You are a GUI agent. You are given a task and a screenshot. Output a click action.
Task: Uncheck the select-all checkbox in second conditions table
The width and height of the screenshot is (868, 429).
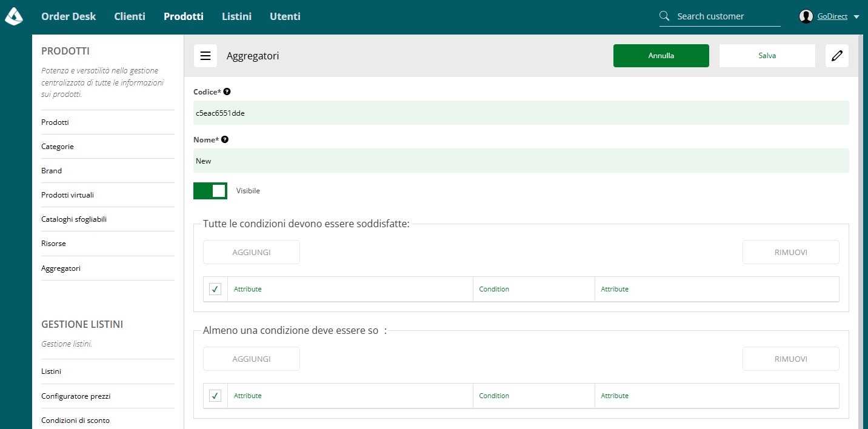pyautogui.click(x=215, y=396)
